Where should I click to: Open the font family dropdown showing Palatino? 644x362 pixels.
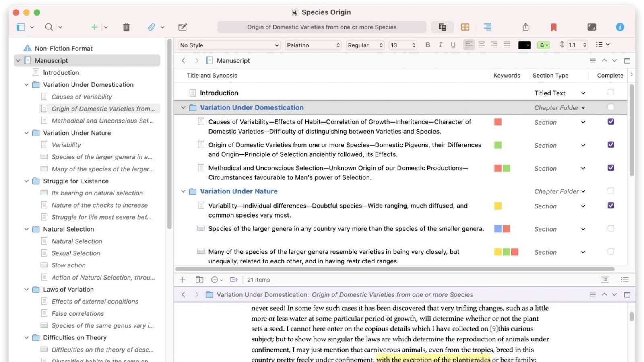tap(313, 45)
